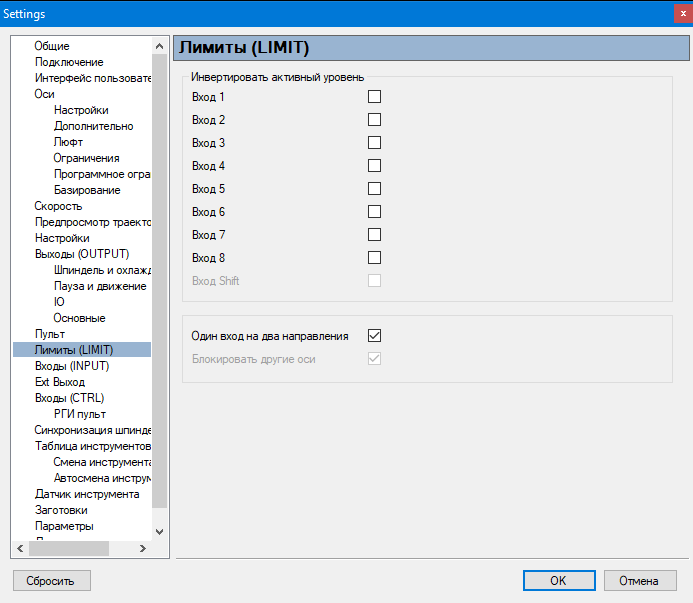Click the Вход 8 label
693x603 pixels.
pos(208,258)
